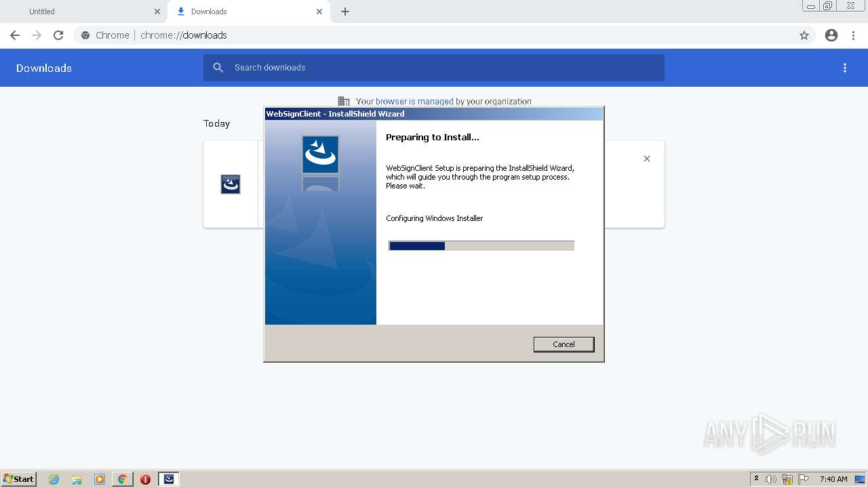Viewport: 868px width, 488px height.
Task: Open Chrome's three-dot main menu
Action: tap(854, 35)
